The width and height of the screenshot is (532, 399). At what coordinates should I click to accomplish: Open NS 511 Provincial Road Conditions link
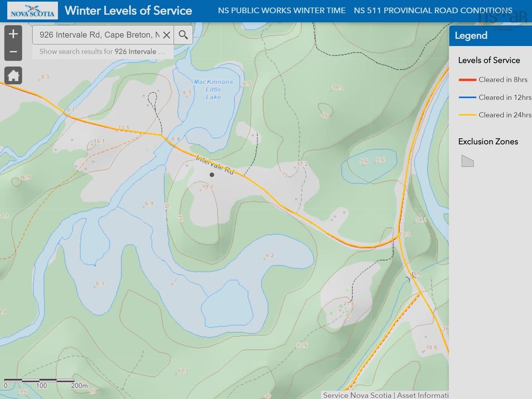coord(433,11)
